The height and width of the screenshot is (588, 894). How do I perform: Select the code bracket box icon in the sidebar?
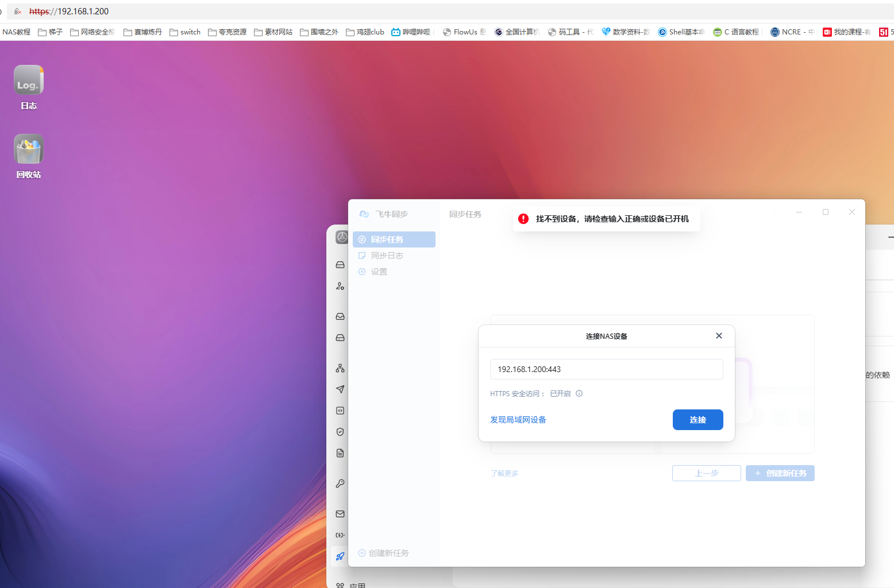tap(340, 411)
